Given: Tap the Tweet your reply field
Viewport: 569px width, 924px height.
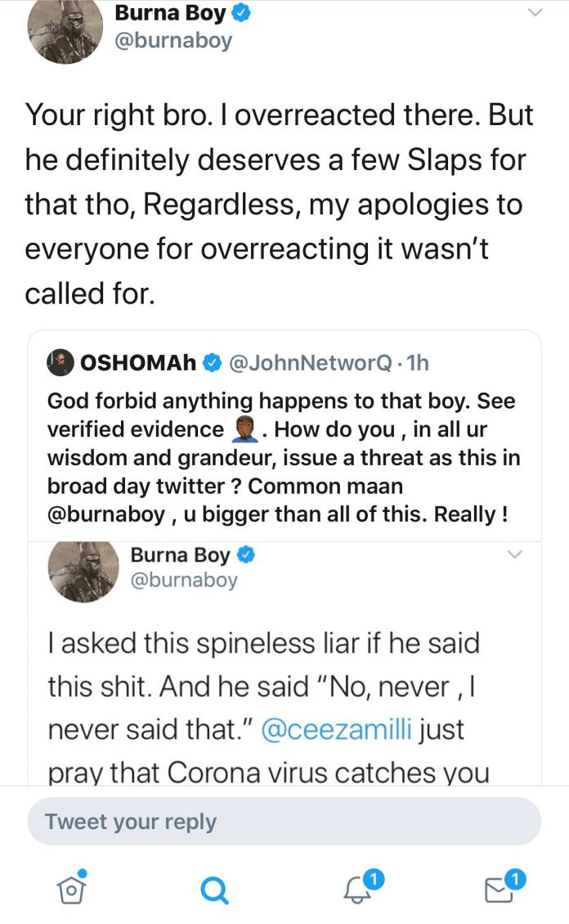Looking at the screenshot, I should pyautogui.click(x=284, y=821).
